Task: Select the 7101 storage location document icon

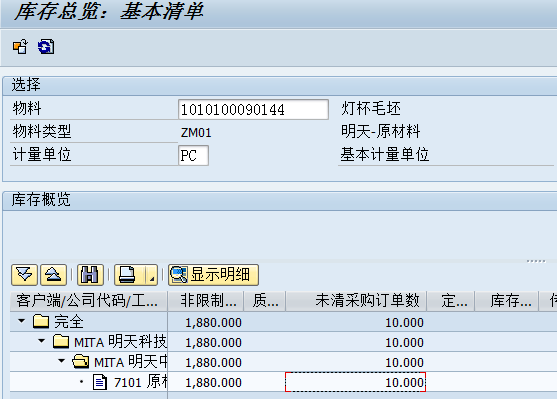Action: point(99,382)
